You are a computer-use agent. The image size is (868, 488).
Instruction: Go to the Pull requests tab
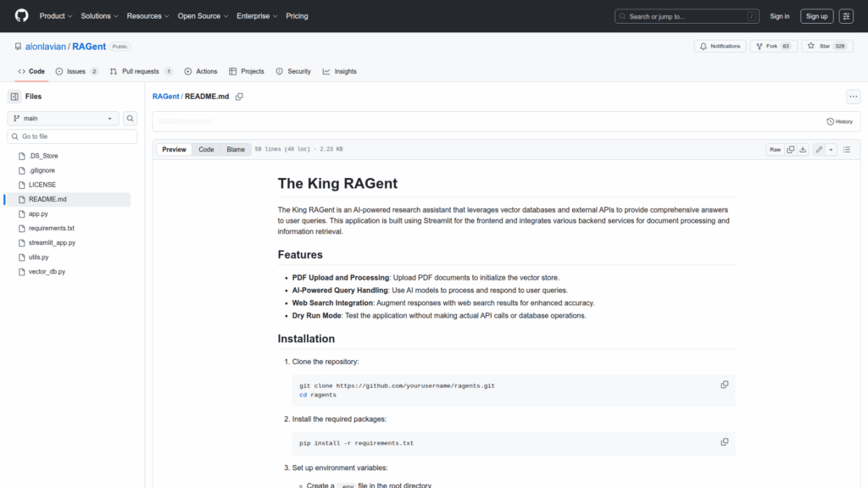141,71
